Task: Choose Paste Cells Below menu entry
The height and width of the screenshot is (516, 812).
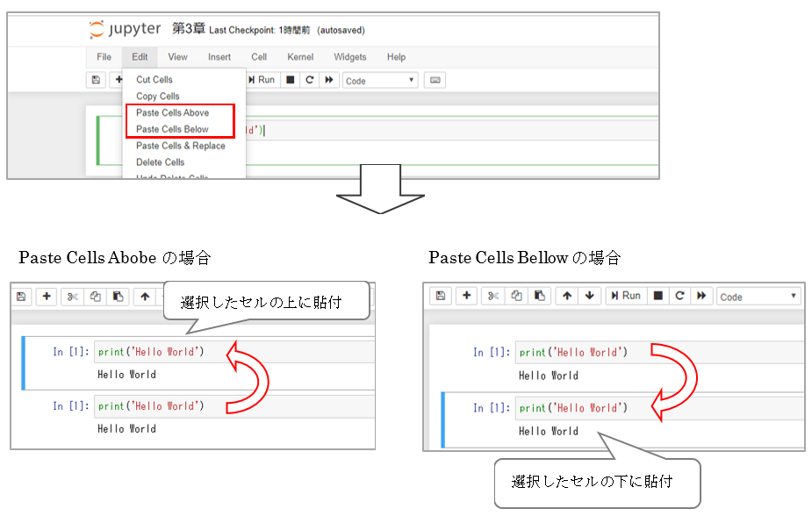Action: pyautogui.click(x=173, y=129)
